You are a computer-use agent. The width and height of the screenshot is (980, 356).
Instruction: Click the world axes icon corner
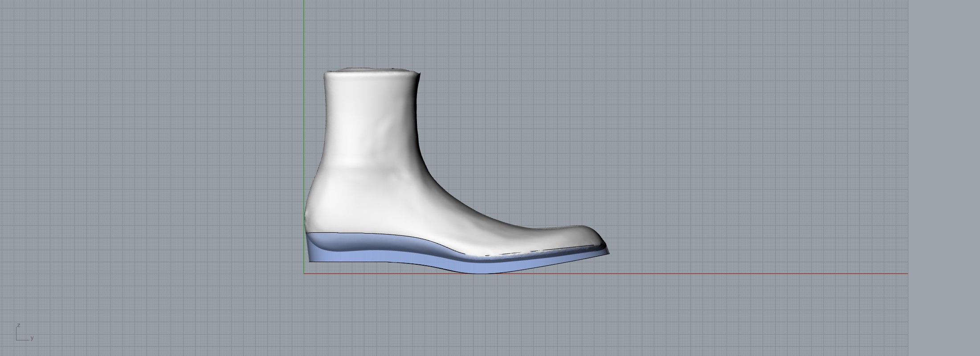pos(17,340)
